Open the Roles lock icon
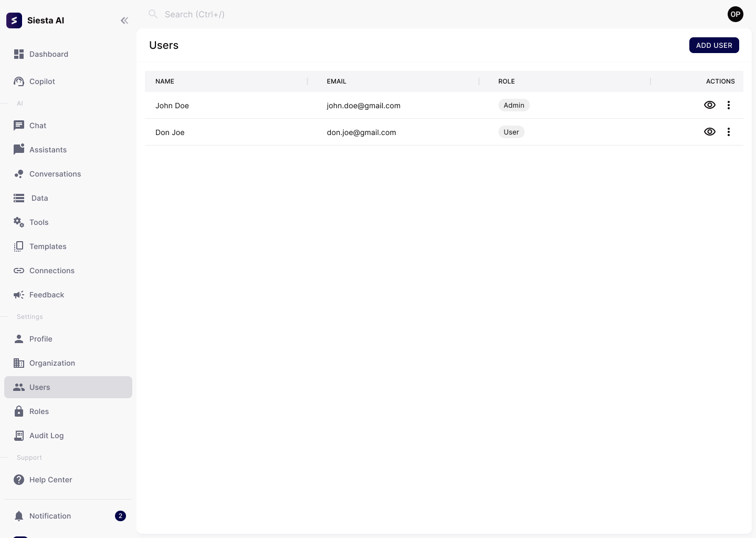 point(19,411)
